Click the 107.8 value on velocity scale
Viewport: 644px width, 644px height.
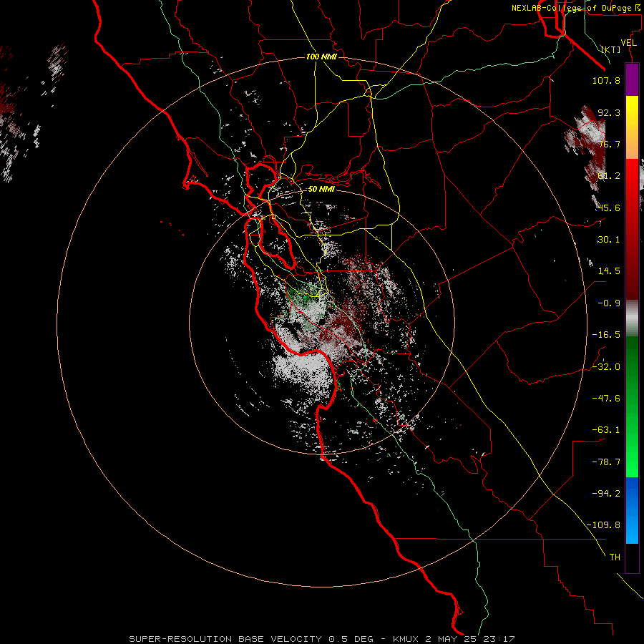pyautogui.click(x=606, y=80)
